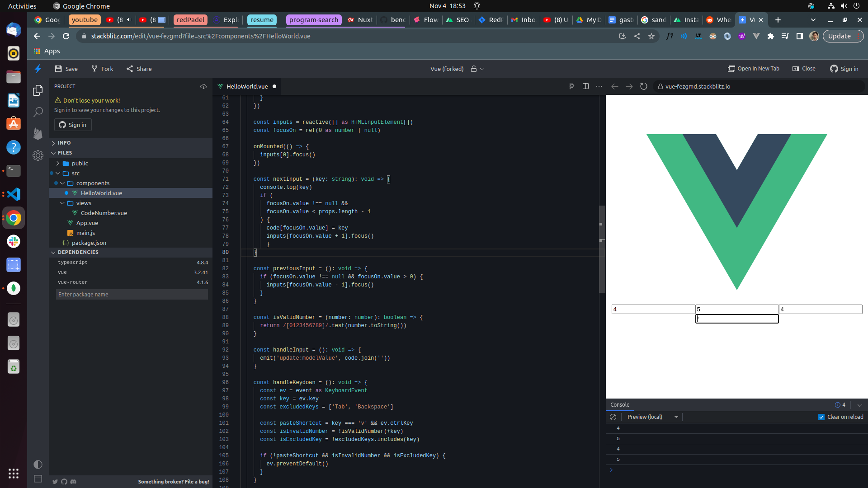
Task: Collapse the components folder
Action: tap(93, 183)
